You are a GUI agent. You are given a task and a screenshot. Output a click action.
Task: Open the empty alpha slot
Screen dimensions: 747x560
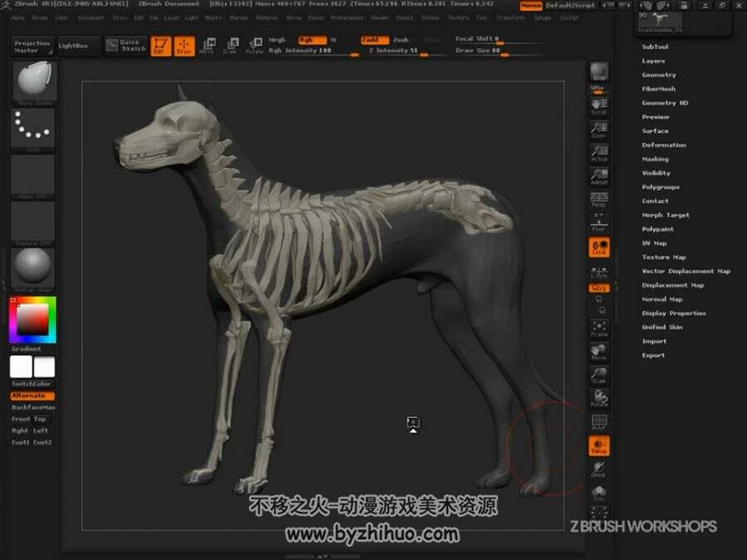tap(33, 176)
